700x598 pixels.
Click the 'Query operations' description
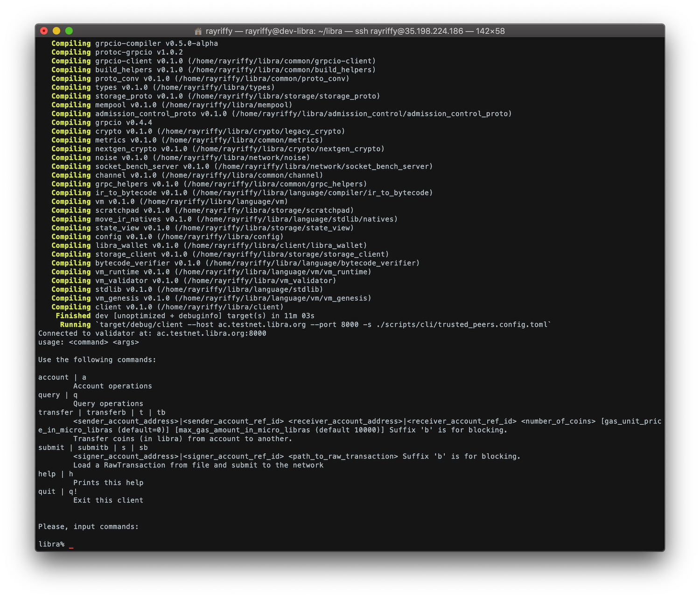pyautogui.click(x=108, y=404)
